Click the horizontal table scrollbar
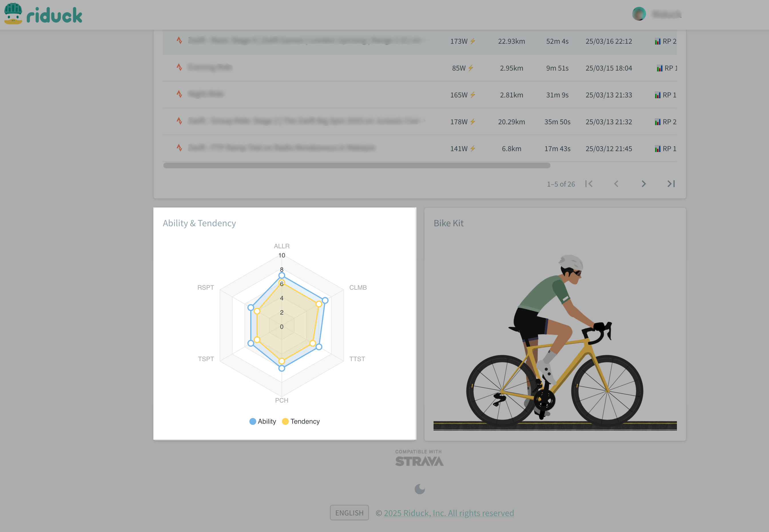Image resolution: width=769 pixels, height=532 pixels. (x=356, y=165)
